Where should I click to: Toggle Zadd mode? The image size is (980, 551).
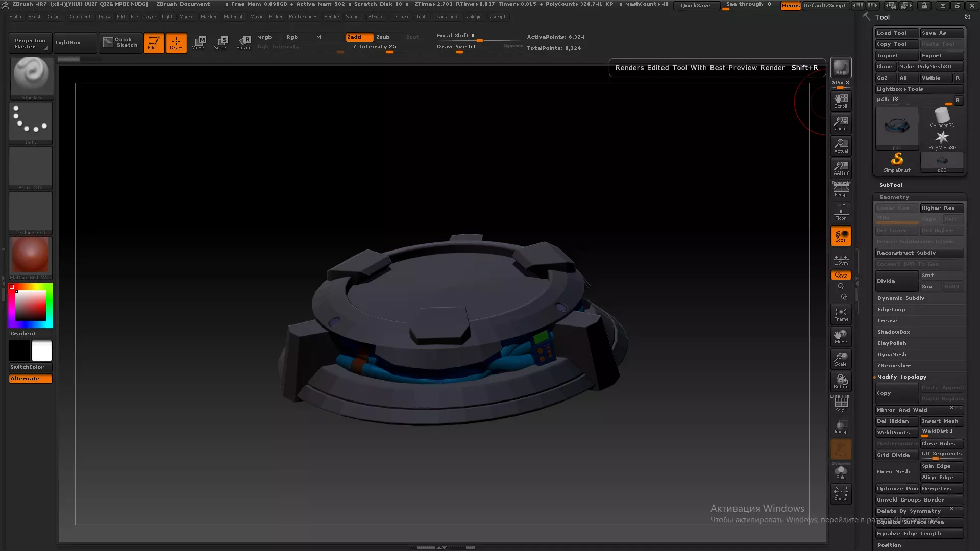point(359,37)
